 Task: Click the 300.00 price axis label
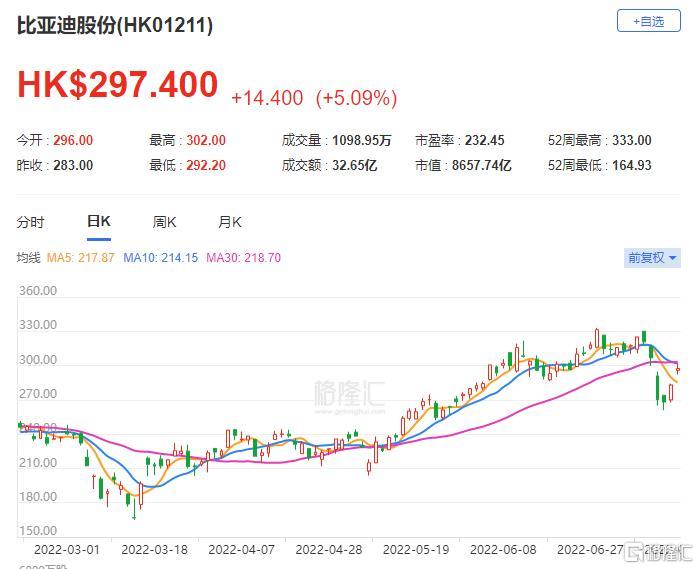(38, 359)
